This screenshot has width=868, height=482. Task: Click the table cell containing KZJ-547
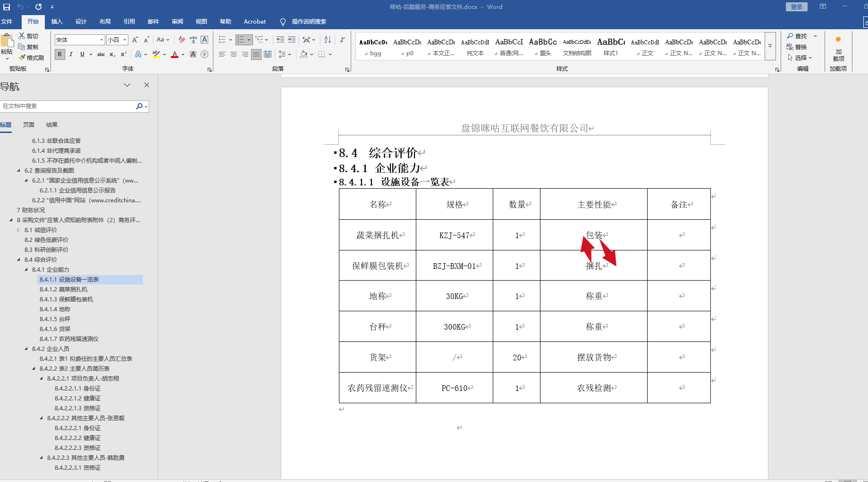[455, 235]
